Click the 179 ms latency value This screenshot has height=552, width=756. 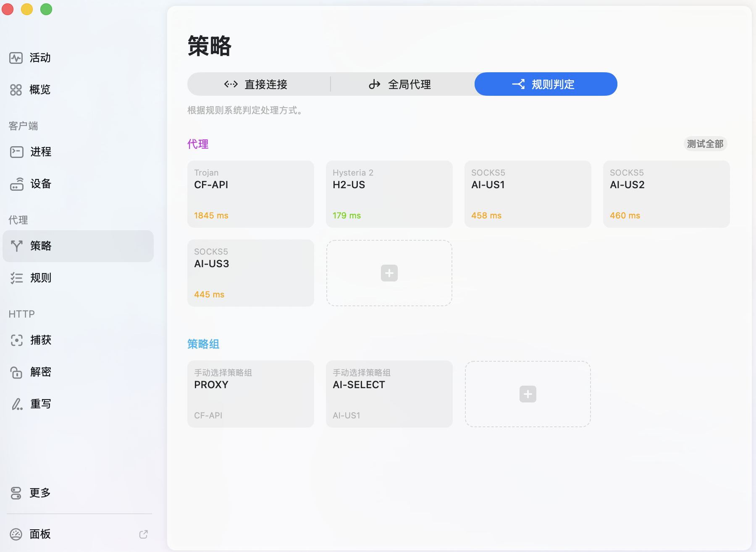[347, 216]
